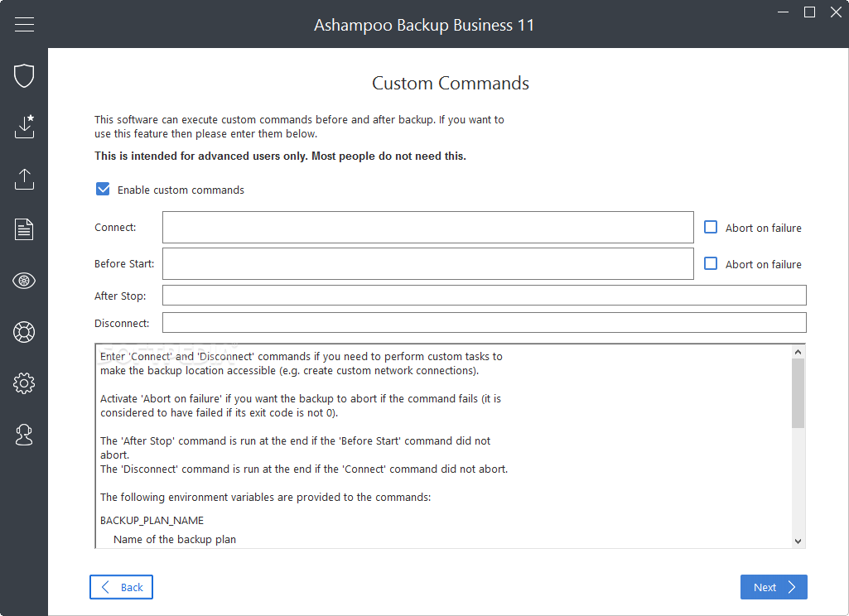The height and width of the screenshot is (616, 849).
Task: Click the help text scroll down arrow
Action: (x=798, y=541)
